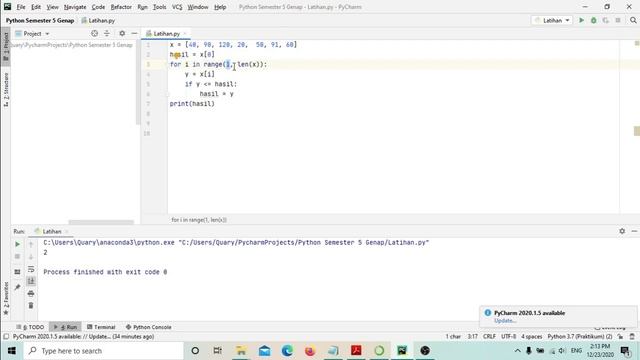Open Search Everywhere magnifier icon
This screenshot has width=640, height=360.
633,20
